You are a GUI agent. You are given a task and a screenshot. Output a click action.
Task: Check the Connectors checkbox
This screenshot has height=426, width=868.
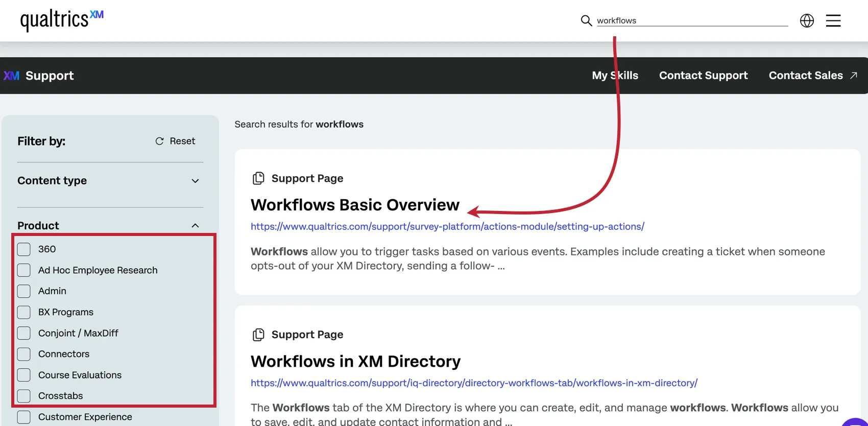coord(24,354)
